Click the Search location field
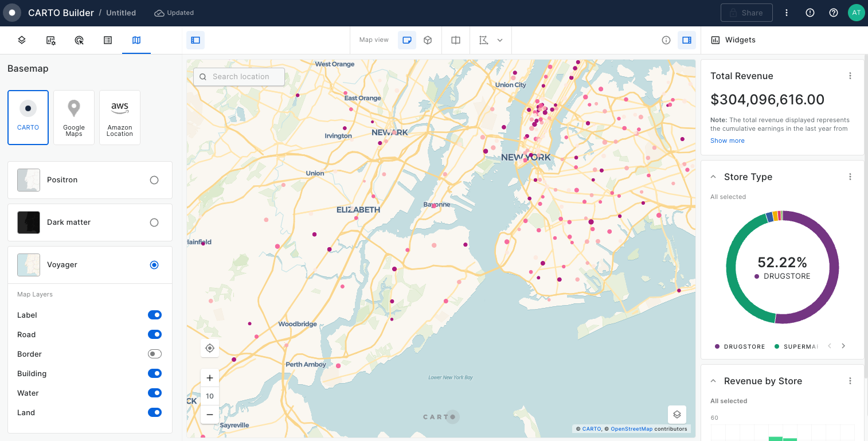Image resolution: width=868 pixels, height=441 pixels. 240,77
